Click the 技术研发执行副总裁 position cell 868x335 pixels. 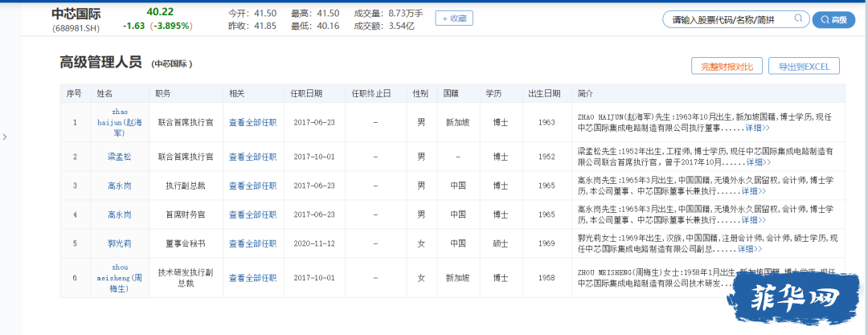[186, 277]
